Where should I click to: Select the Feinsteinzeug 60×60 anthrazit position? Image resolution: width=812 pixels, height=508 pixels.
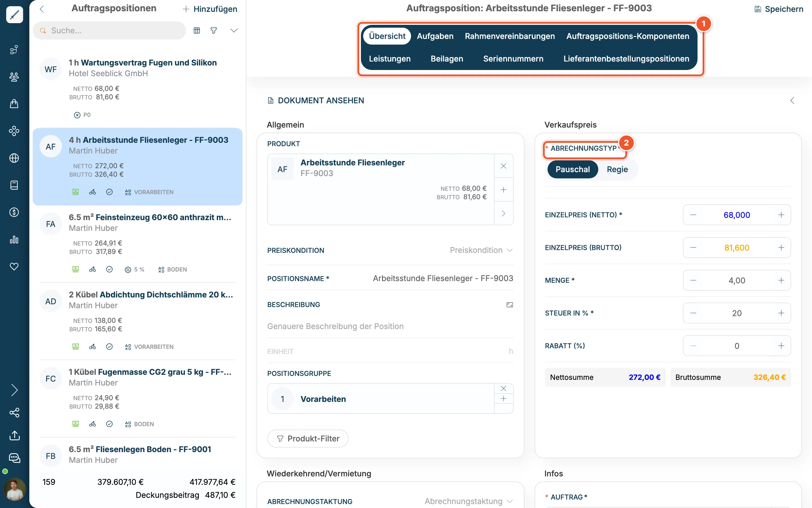tap(138, 244)
